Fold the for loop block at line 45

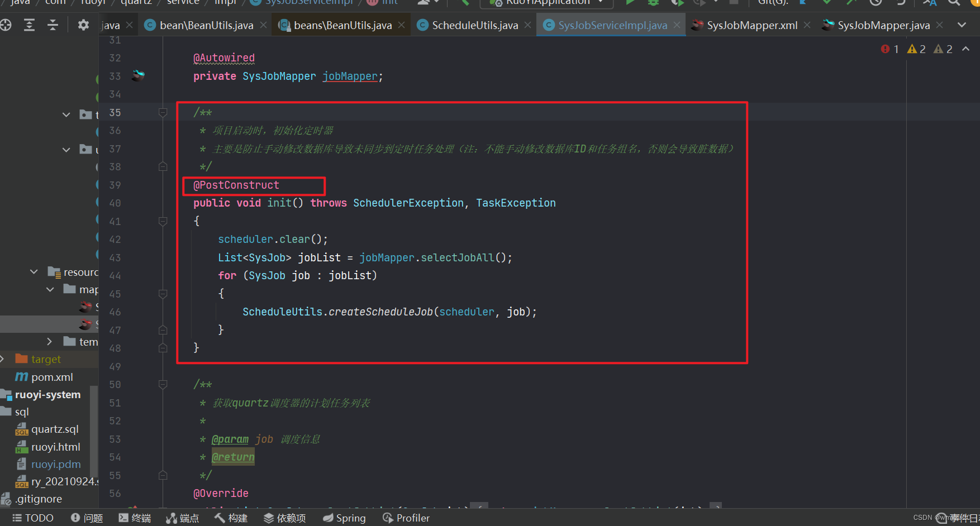[163, 294]
